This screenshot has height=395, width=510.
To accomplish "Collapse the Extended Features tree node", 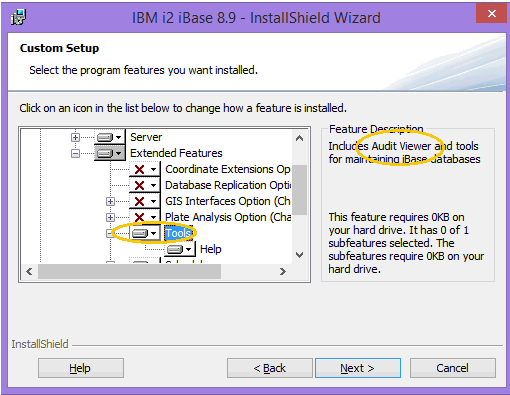I will [x=76, y=153].
